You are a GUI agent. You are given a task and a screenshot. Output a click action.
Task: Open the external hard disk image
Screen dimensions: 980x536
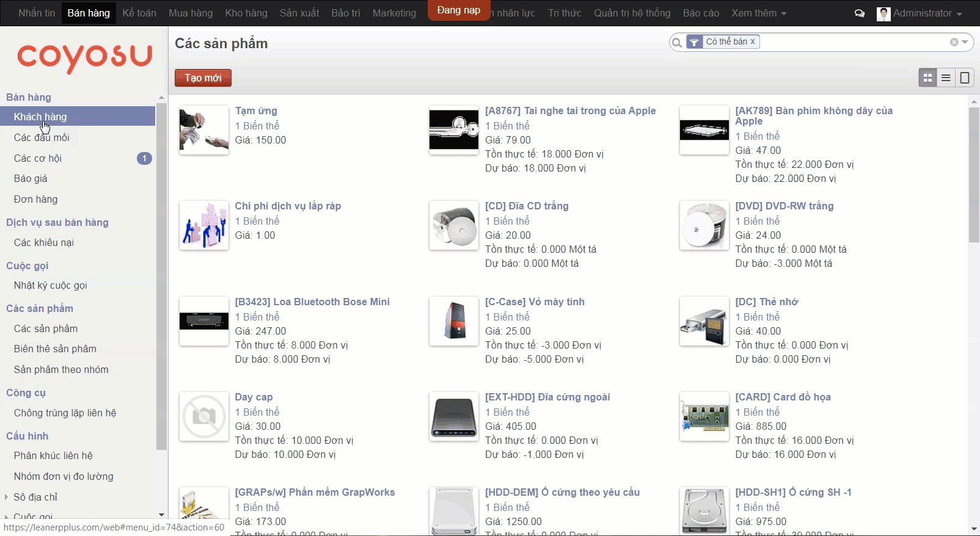454,416
